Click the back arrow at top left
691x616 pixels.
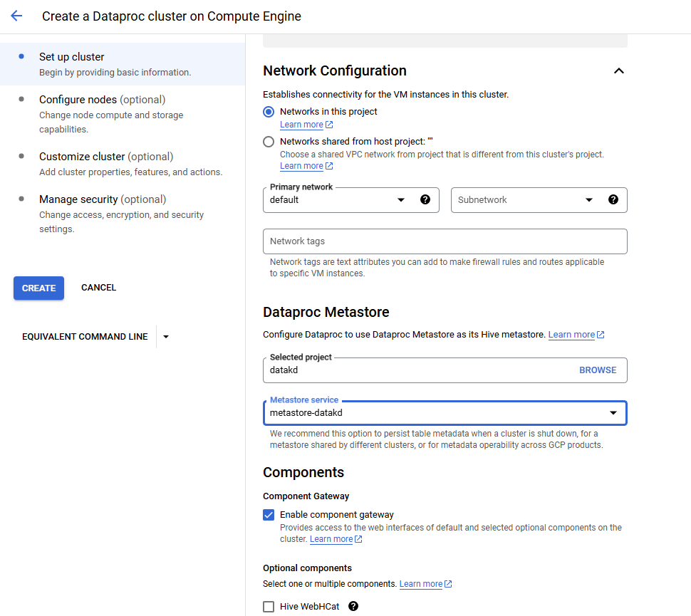(16, 16)
